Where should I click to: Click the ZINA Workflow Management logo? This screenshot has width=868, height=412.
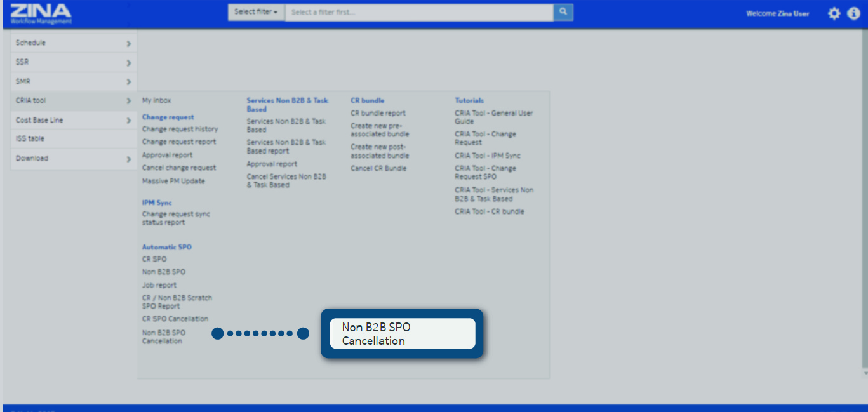[41, 13]
